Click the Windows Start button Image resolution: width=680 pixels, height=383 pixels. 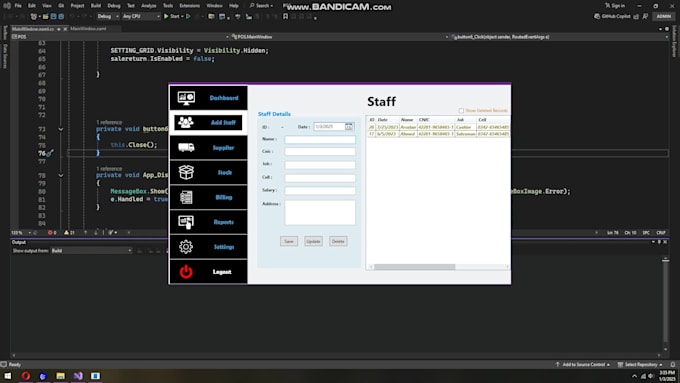pyautogui.click(x=8, y=376)
